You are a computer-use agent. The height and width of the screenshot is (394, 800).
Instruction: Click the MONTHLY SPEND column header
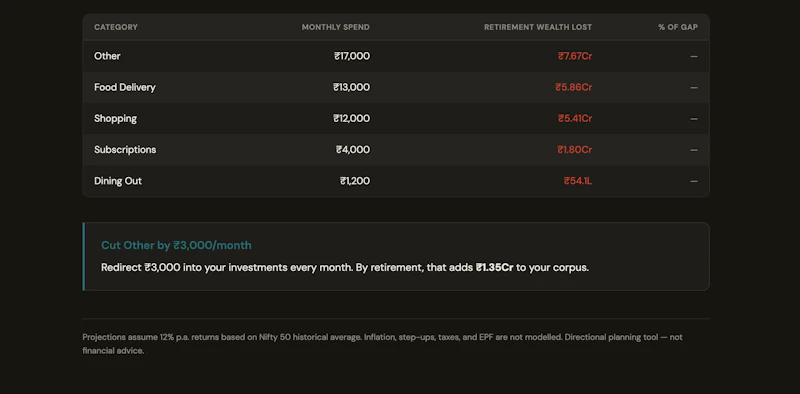coord(336,27)
